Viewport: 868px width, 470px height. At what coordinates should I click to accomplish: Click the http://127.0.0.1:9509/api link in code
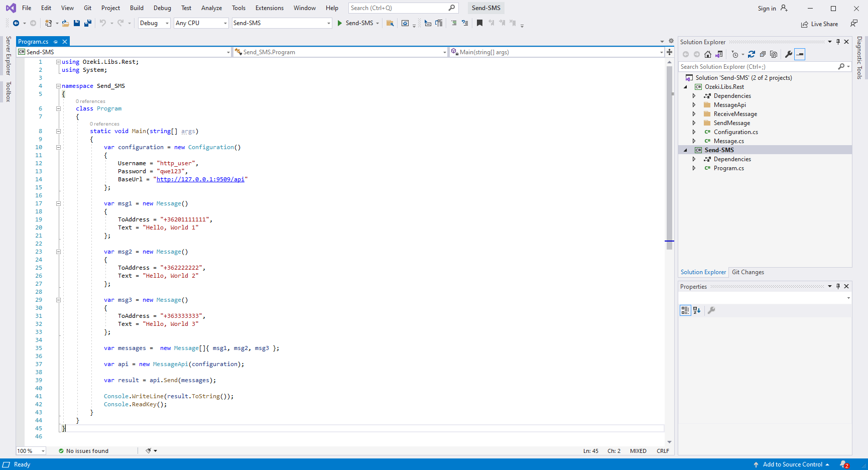(x=200, y=179)
